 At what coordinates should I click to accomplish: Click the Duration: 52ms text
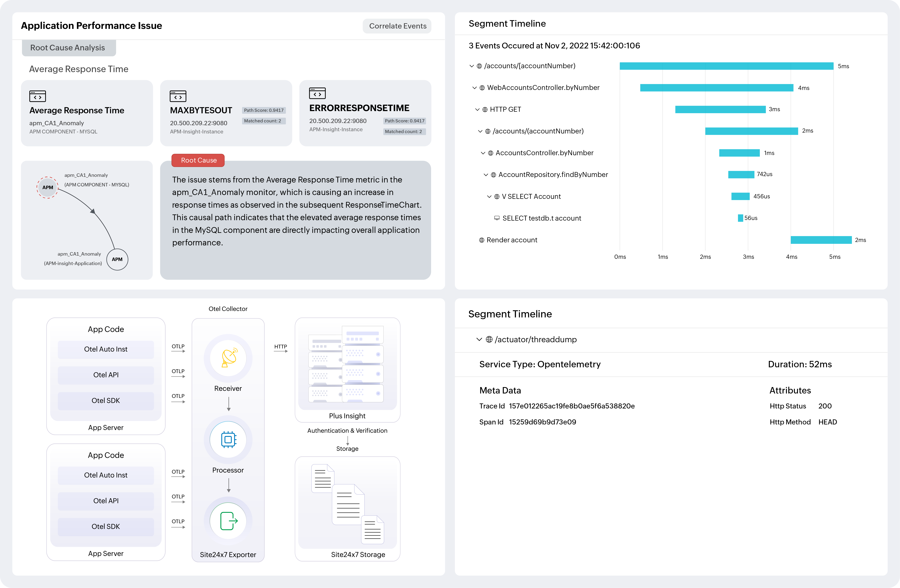click(800, 364)
